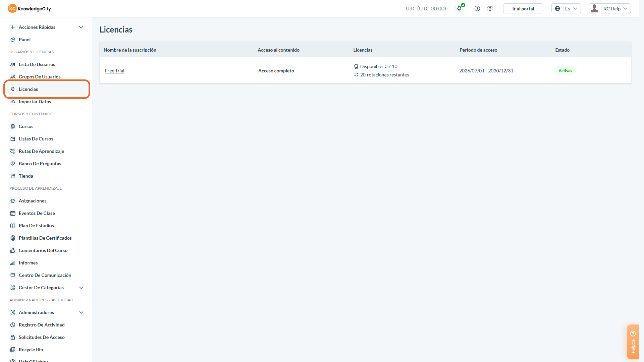Viewport: 644px width, 362px height.
Task: Click the Lista De Usuarios icon
Action: point(13,64)
